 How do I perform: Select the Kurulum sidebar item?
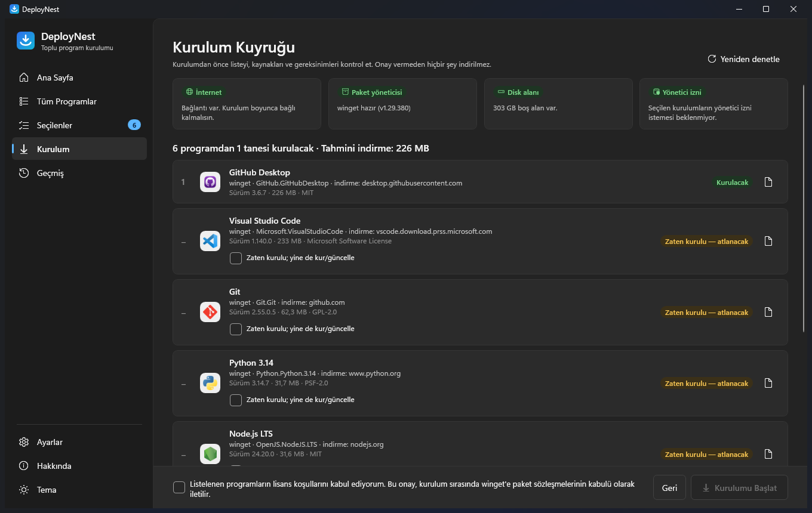click(79, 149)
